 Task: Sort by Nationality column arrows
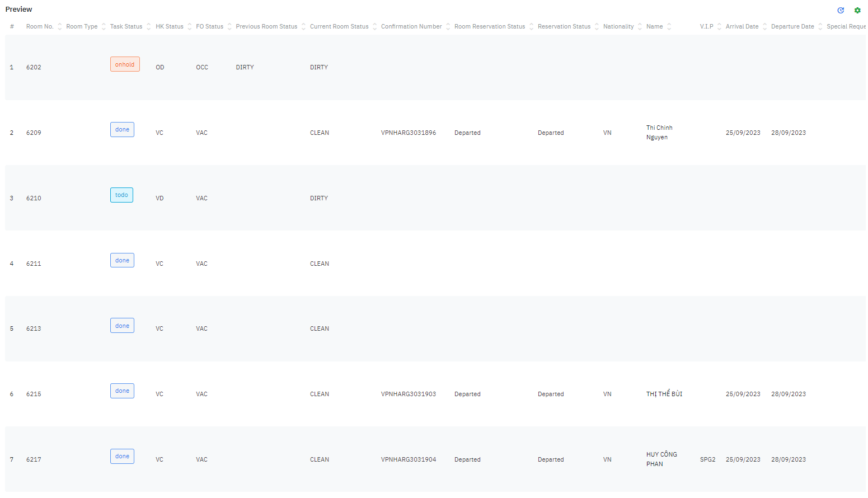[640, 27]
